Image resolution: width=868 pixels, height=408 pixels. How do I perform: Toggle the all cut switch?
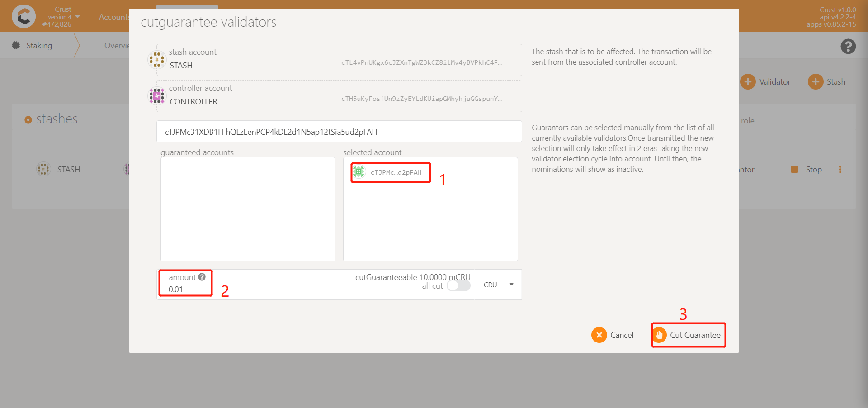coord(458,286)
